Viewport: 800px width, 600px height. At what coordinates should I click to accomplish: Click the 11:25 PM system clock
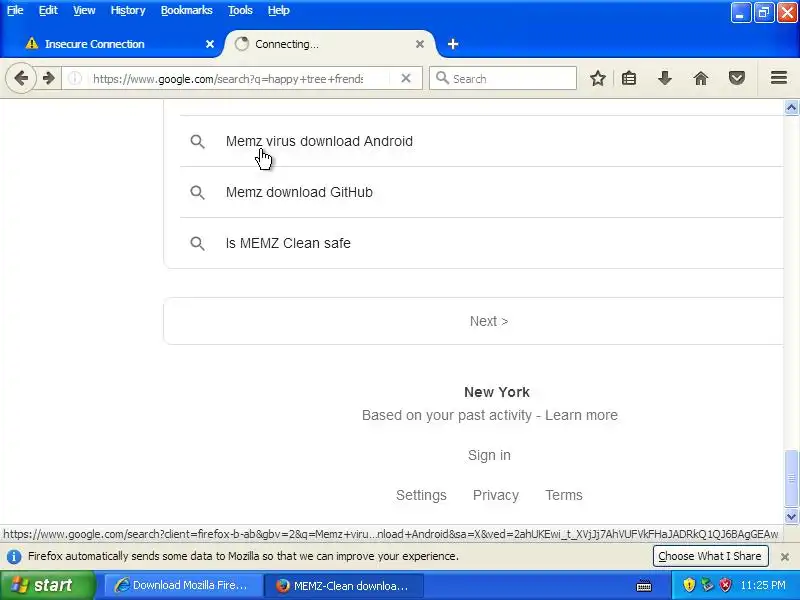click(x=763, y=585)
